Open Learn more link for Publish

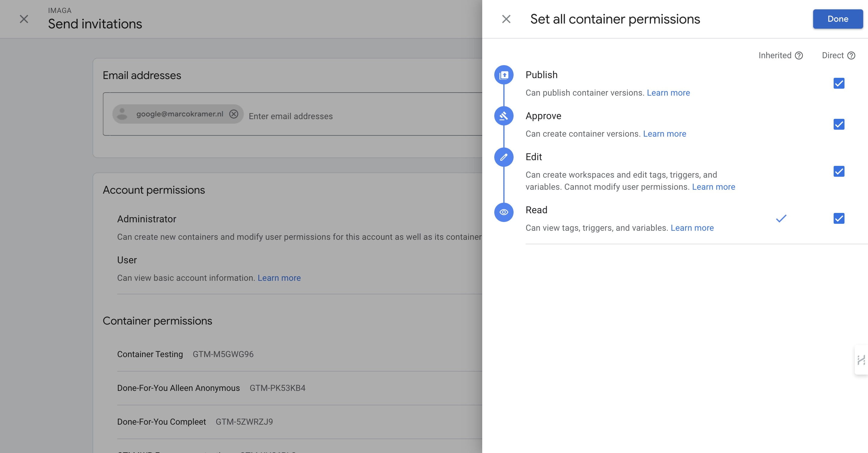click(x=668, y=93)
